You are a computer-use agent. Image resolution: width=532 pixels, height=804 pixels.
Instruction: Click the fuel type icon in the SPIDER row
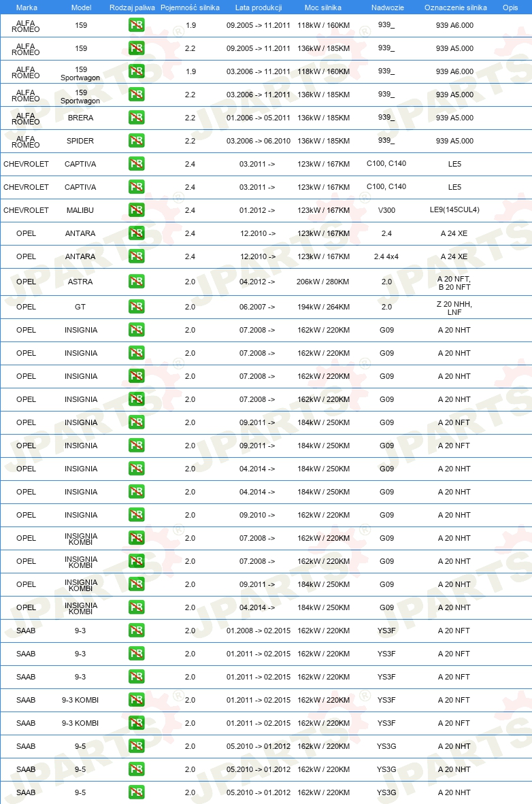[137, 141]
